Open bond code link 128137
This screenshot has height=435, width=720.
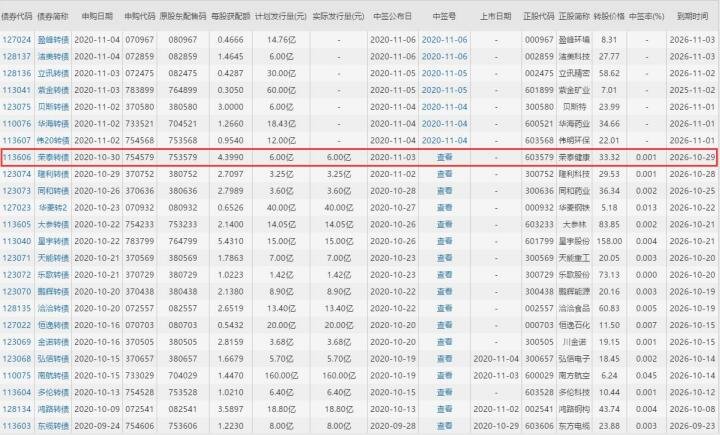[x=17, y=56]
